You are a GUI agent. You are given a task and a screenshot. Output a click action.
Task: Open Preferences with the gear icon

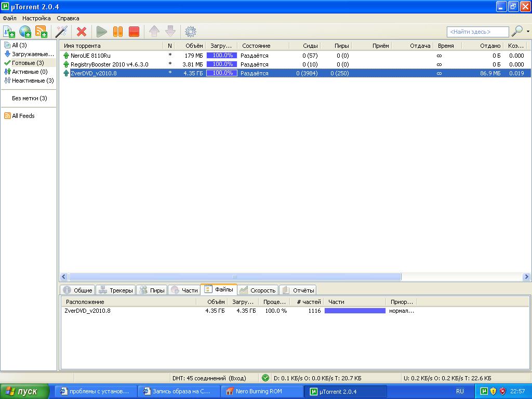tap(190, 32)
